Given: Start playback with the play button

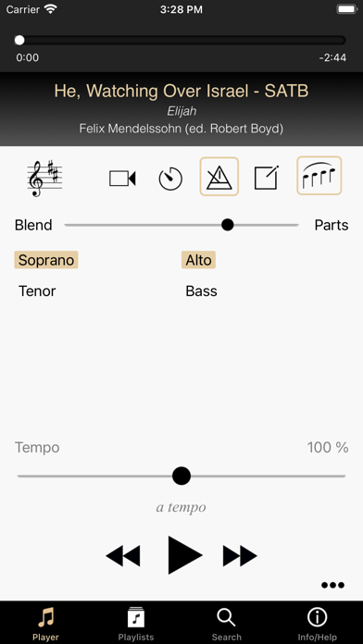Looking at the screenshot, I should tap(185, 555).
